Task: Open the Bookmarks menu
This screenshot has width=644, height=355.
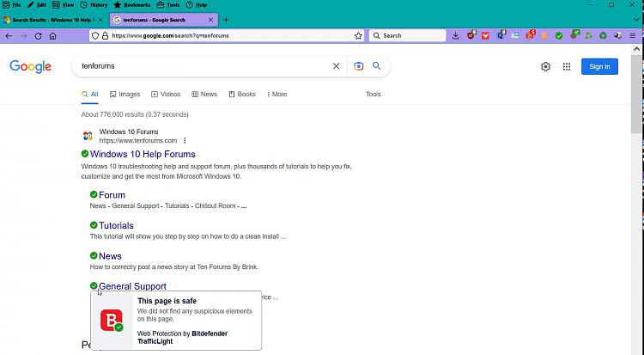Action: 132,5
